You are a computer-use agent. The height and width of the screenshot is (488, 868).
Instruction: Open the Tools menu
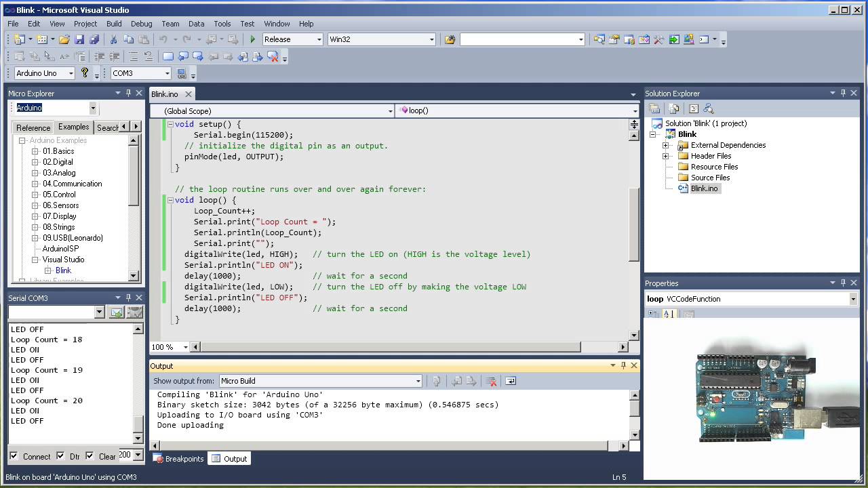(x=222, y=24)
